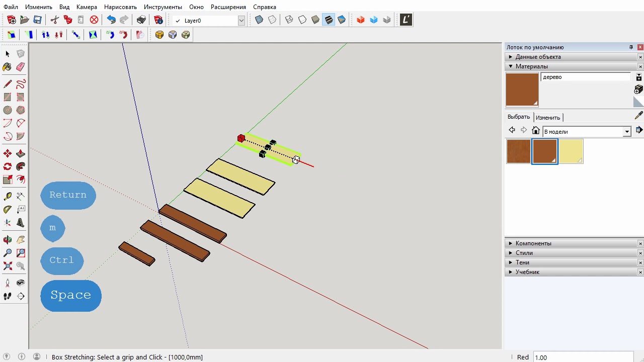Activate the Orbit camera tool
This screenshot has width=644, height=362.
tap(8, 240)
